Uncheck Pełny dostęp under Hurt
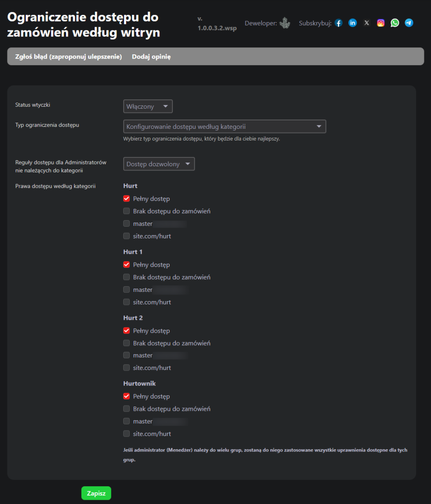431x504 pixels. point(126,199)
